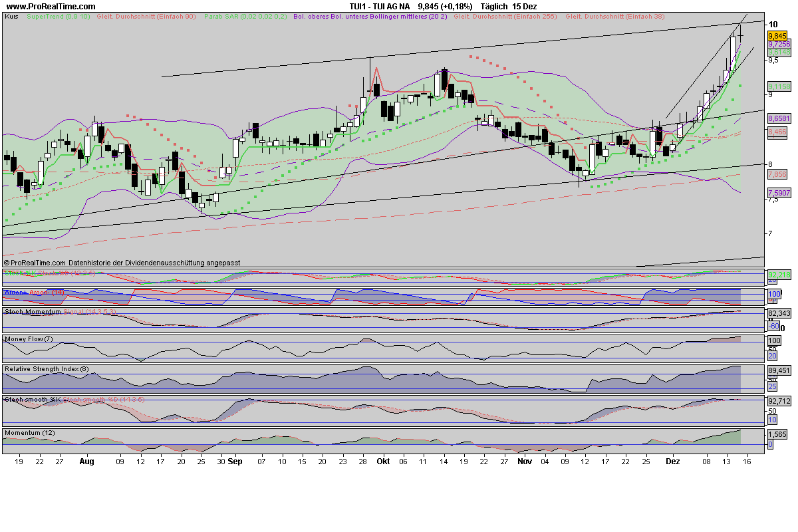Image resolution: width=798 pixels, height=532 pixels.
Task: Click date label 30 before Sep
Action: [221, 461]
